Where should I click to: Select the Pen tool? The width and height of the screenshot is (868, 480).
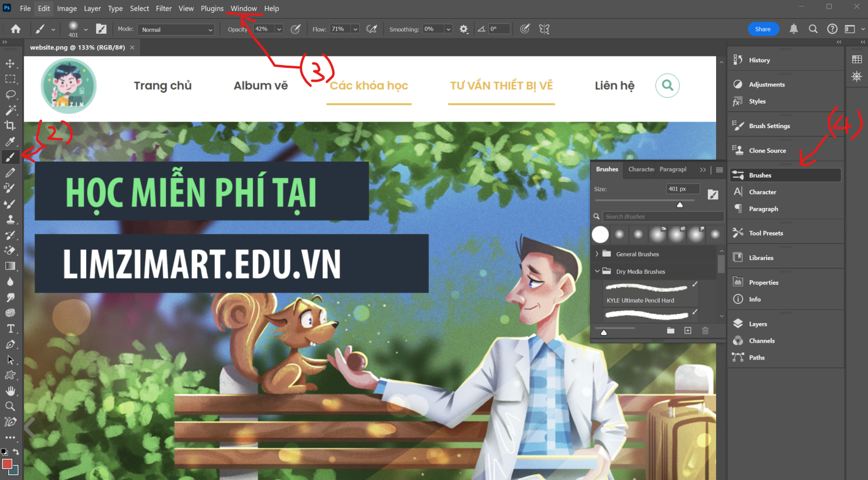10,345
